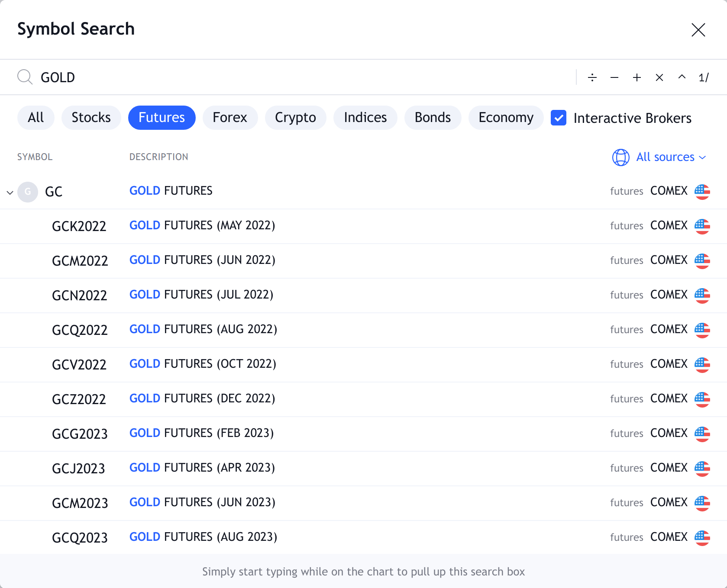Select GCQ2023 Aug 2023 contract
Screen dimensions: 727x588
tap(363, 538)
